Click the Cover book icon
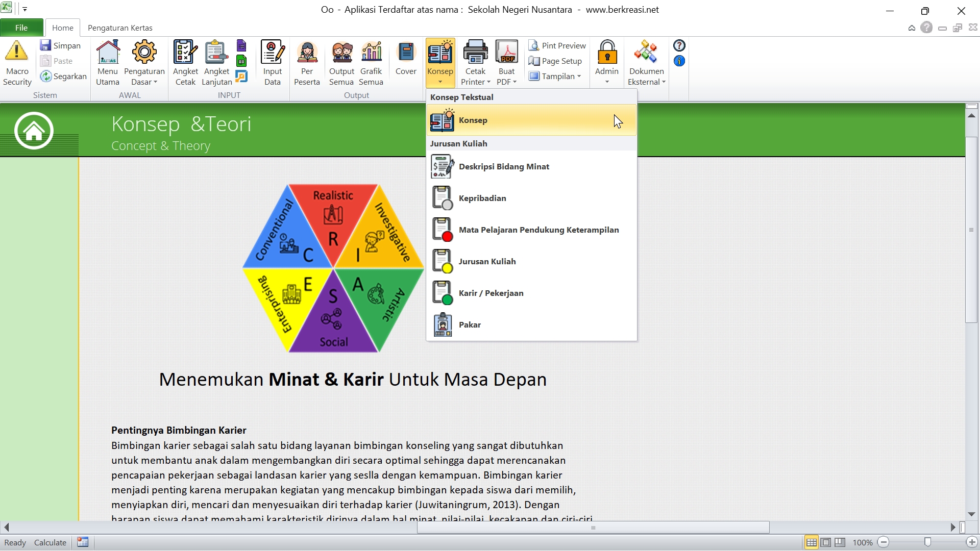The image size is (980, 551). pos(406,52)
